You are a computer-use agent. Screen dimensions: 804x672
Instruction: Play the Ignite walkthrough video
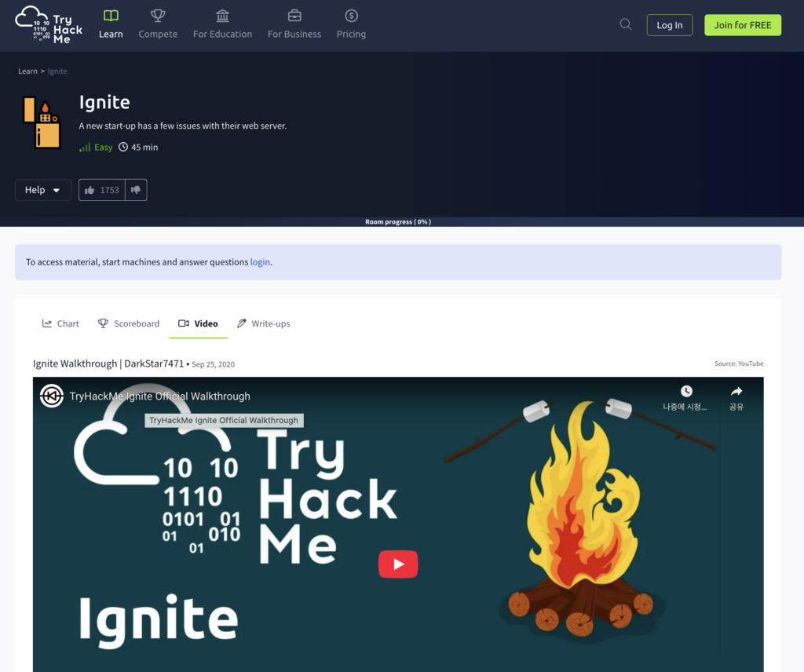point(398,564)
